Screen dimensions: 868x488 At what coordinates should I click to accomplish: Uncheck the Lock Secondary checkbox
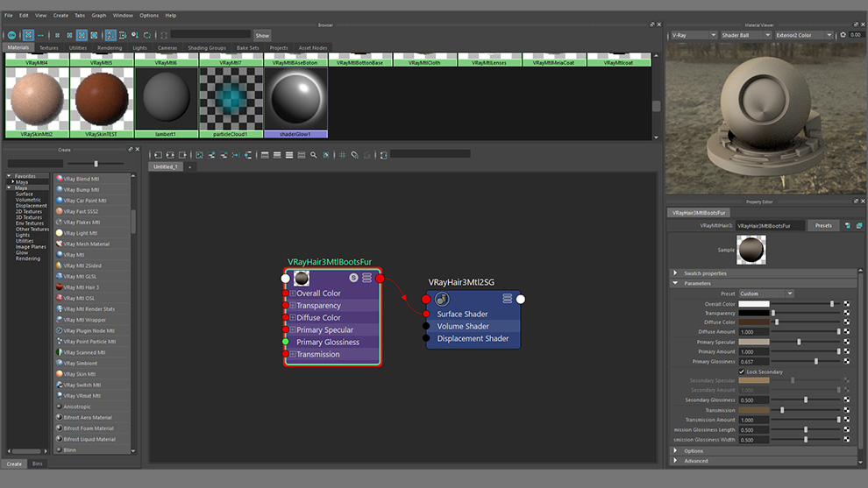click(x=742, y=371)
